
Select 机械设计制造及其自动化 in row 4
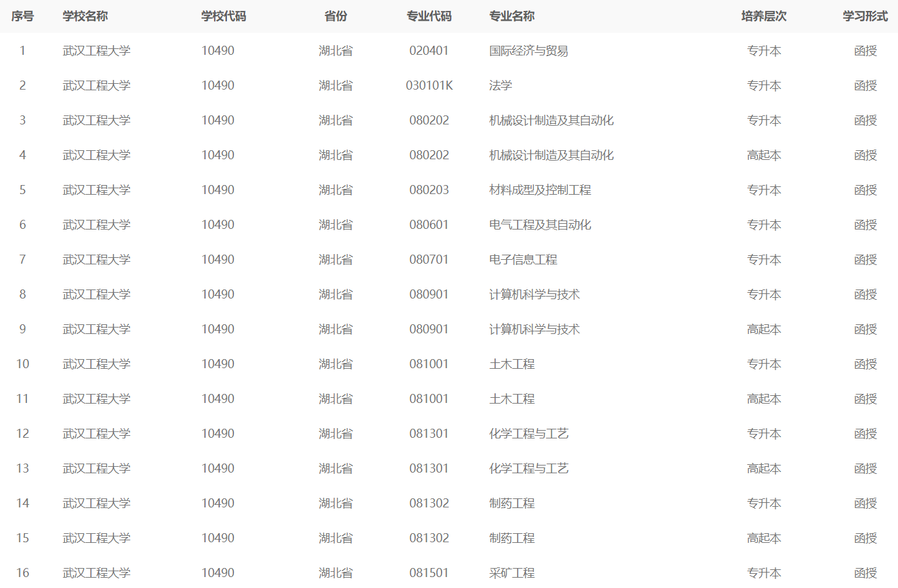[x=551, y=155]
